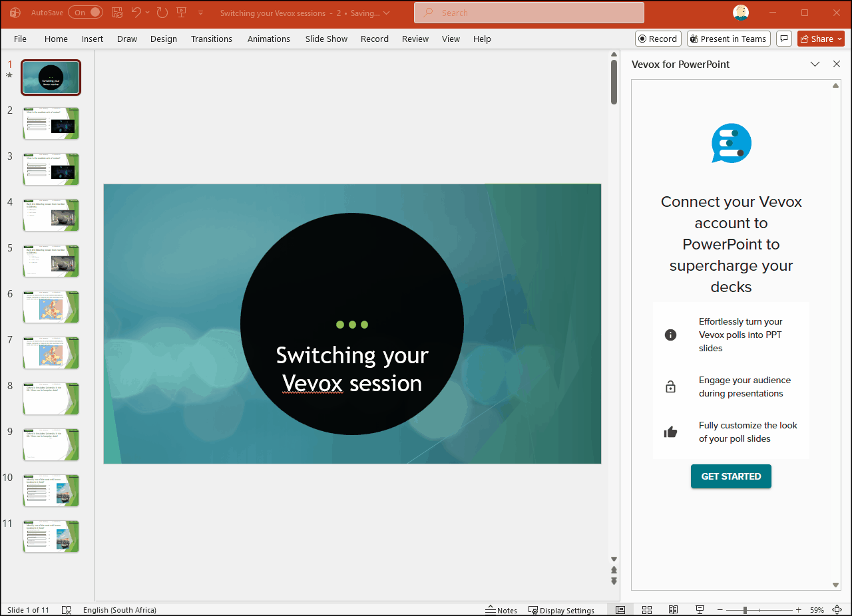Click the Record button at top right
852x616 pixels.
(x=658, y=39)
